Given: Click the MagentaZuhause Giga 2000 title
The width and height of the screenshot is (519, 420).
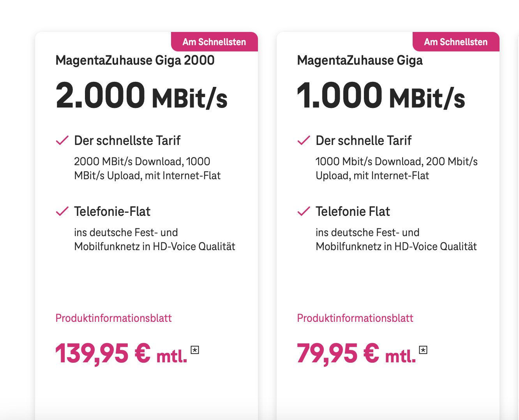Looking at the screenshot, I should (x=135, y=60).
